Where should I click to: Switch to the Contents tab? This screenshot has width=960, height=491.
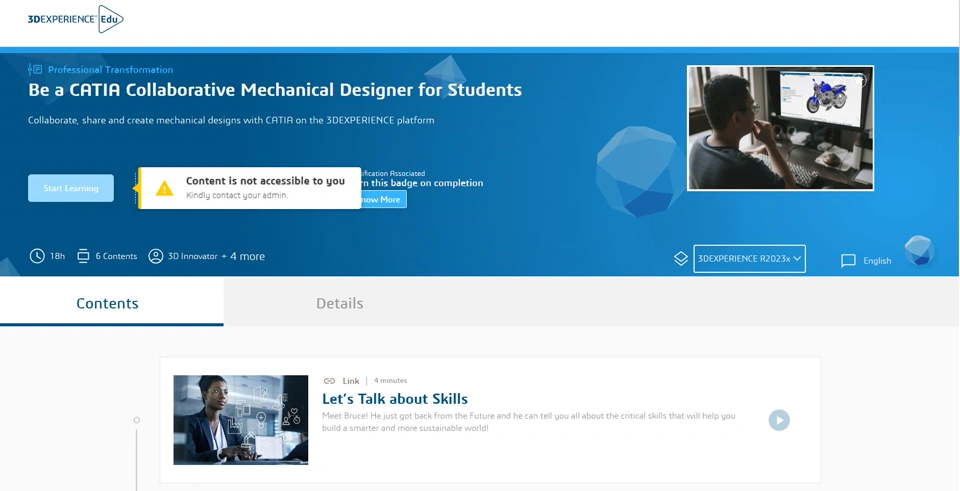tap(108, 303)
